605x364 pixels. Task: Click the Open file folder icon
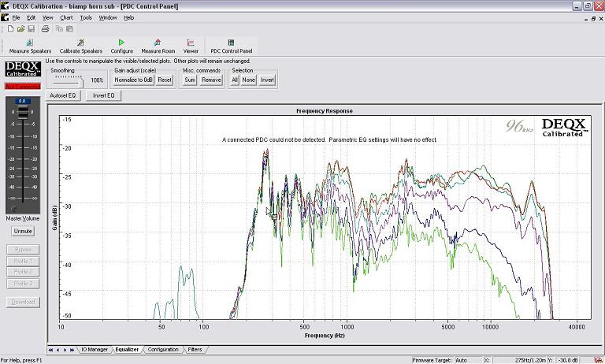[x=20, y=29]
